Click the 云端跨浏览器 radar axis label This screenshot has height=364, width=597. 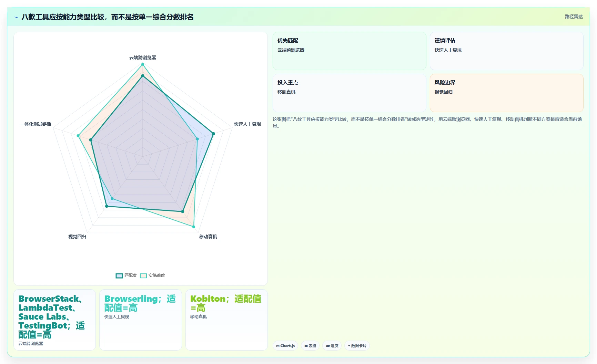[x=143, y=58]
